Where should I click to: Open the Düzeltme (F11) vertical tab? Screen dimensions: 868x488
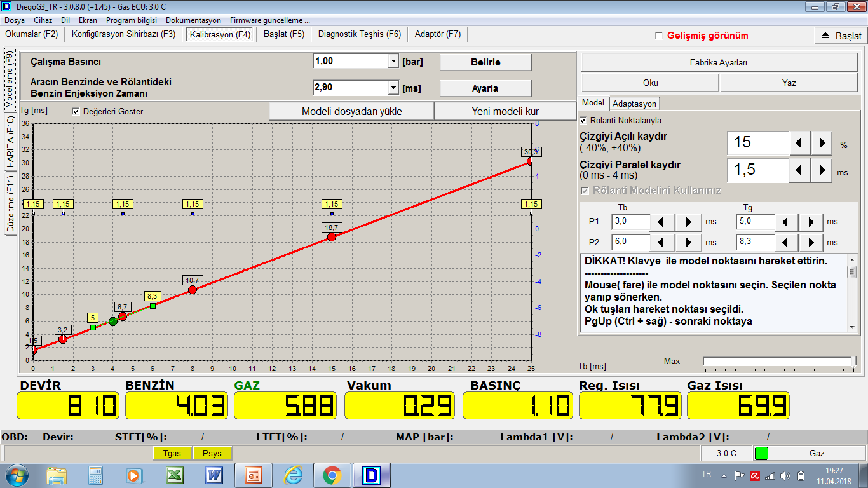tap(10, 204)
